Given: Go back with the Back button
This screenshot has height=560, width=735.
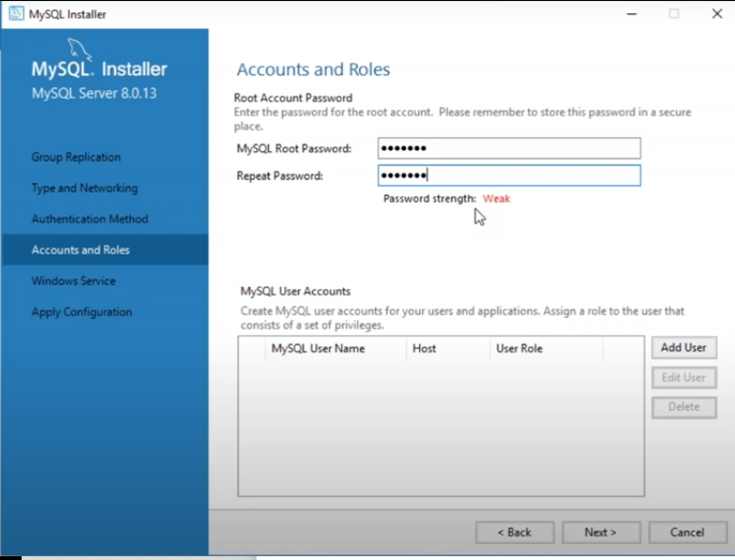Looking at the screenshot, I should tap(514, 533).
